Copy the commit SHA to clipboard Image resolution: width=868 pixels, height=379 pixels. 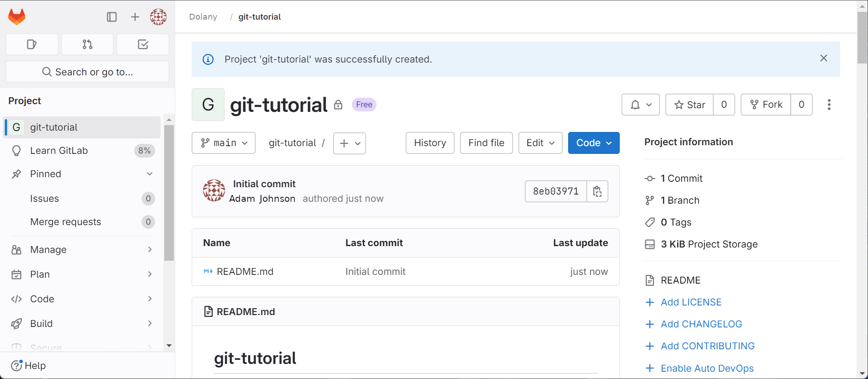pos(597,191)
